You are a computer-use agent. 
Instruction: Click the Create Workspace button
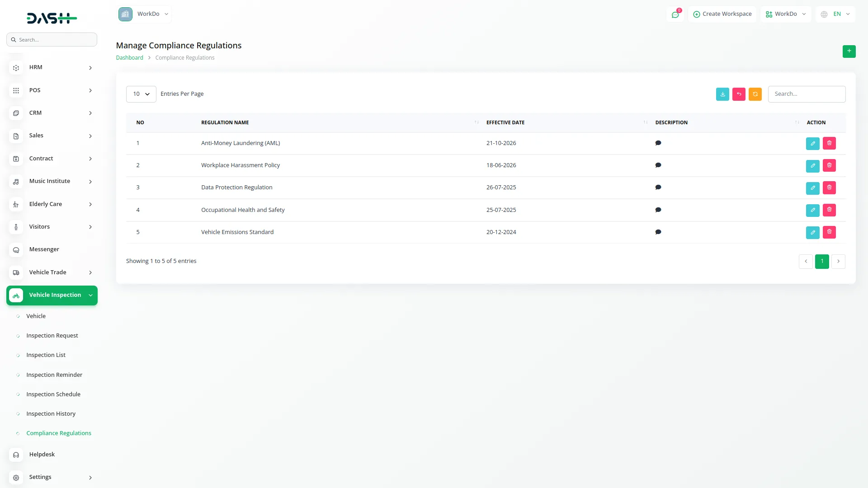[722, 14]
